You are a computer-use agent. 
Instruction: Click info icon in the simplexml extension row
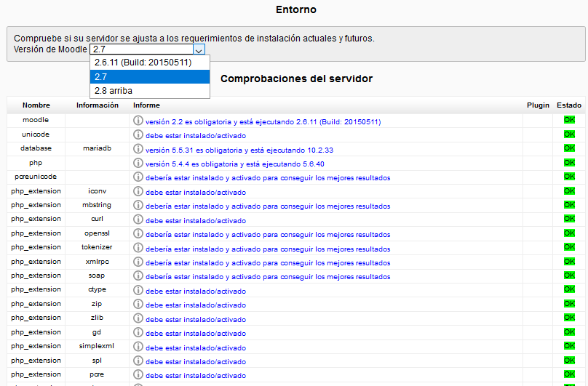(x=138, y=347)
